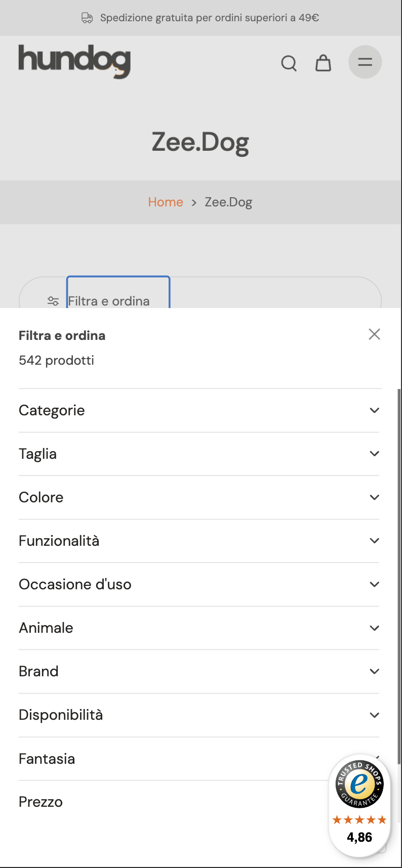Click the hundog logo
The image size is (402, 868).
(x=75, y=61)
